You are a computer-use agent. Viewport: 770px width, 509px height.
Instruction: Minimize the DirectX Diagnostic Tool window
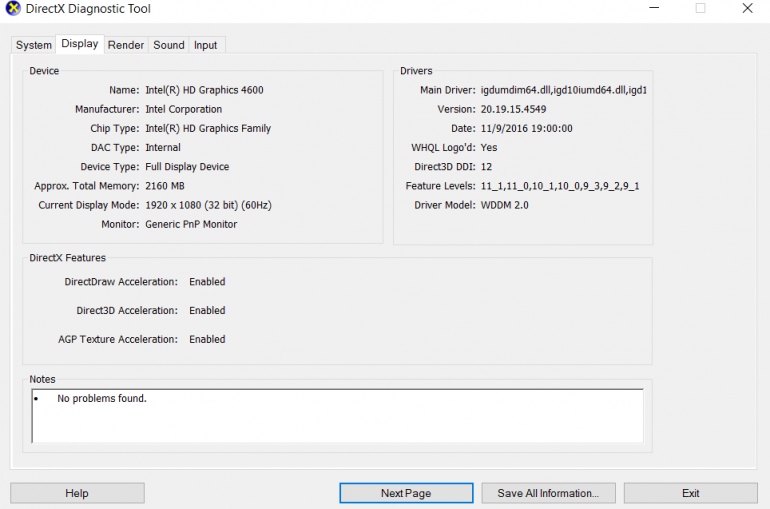(654, 8)
